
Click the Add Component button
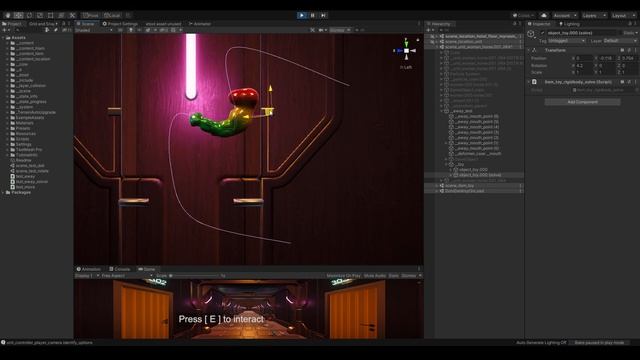coord(582,102)
